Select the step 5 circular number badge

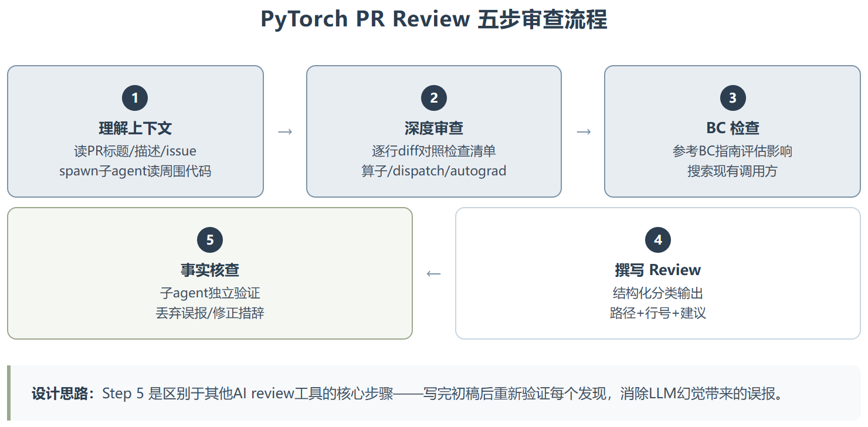210,240
